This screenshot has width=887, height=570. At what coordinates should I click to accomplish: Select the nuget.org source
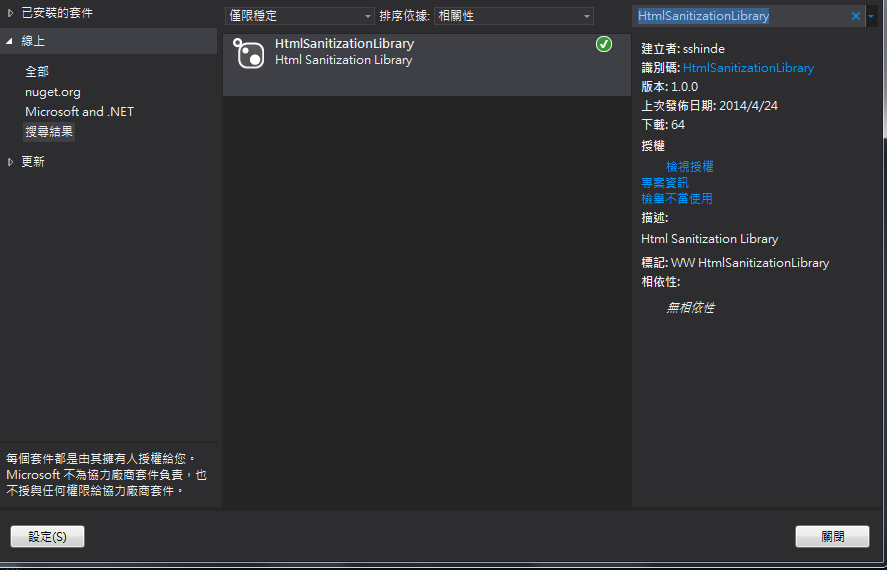53,92
